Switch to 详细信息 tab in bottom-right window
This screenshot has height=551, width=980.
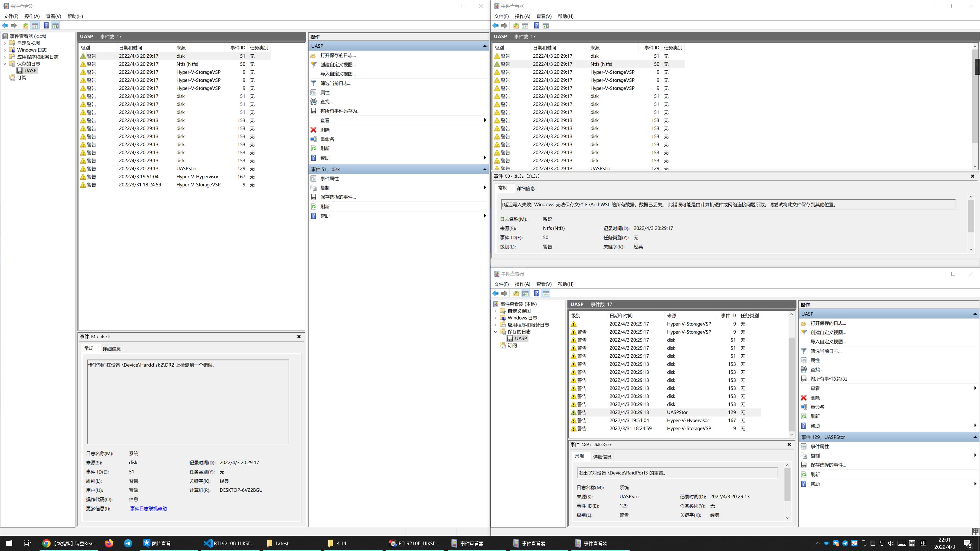tap(602, 457)
